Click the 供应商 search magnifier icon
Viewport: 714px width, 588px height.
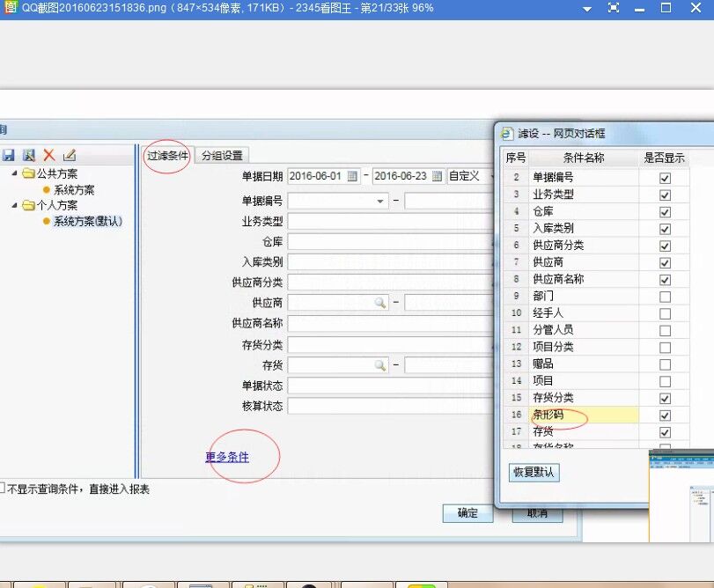pyautogui.click(x=380, y=303)
